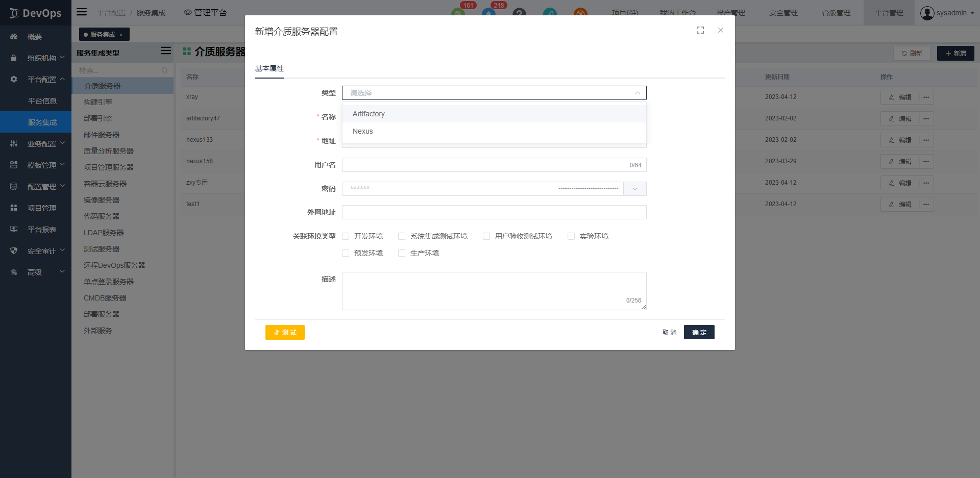Show the password with eye toggle
The image size is (980, 478).
[x=635, y=189]
